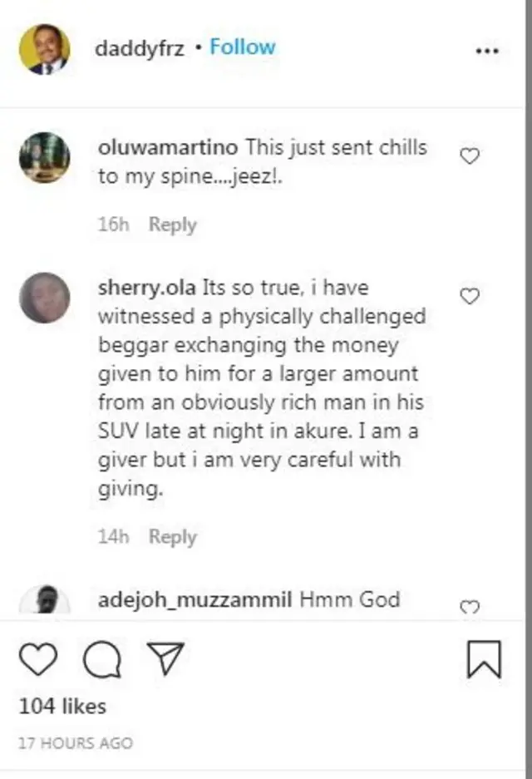Image resolution: width=532 pixels, height=779 pixels.
Task: Reply to sherry.ola's comment
Action: coord(172,536)
